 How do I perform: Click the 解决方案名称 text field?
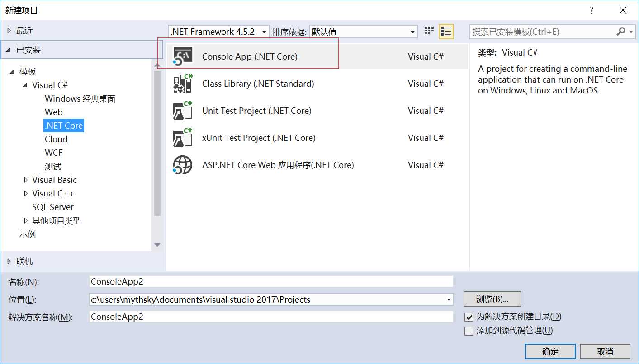click(271, 317)
